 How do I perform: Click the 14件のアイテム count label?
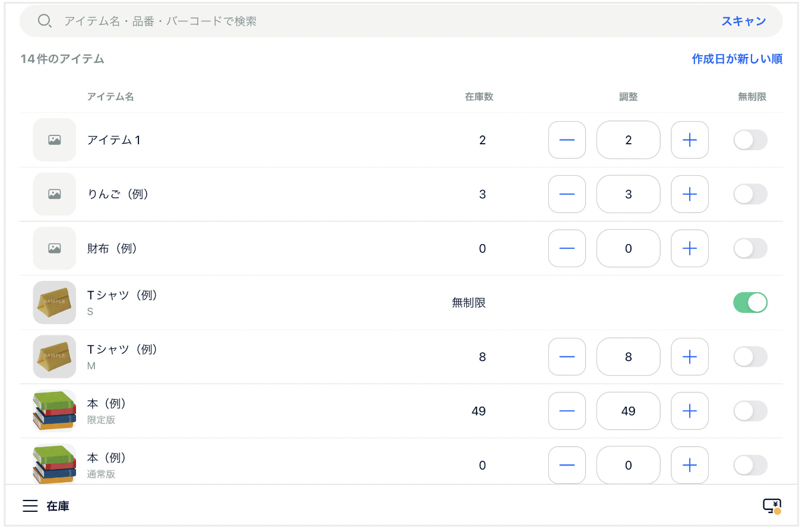tap(62, 59)
